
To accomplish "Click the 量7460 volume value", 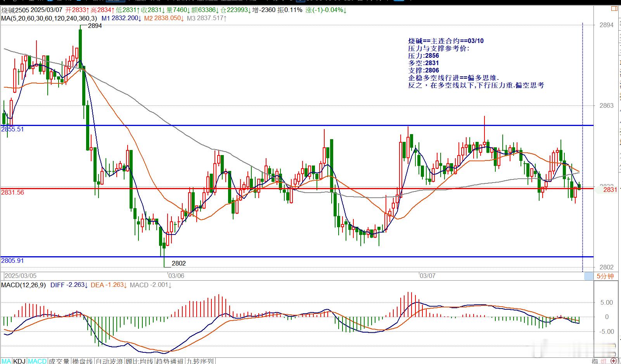I will click(x=179, y=10).
